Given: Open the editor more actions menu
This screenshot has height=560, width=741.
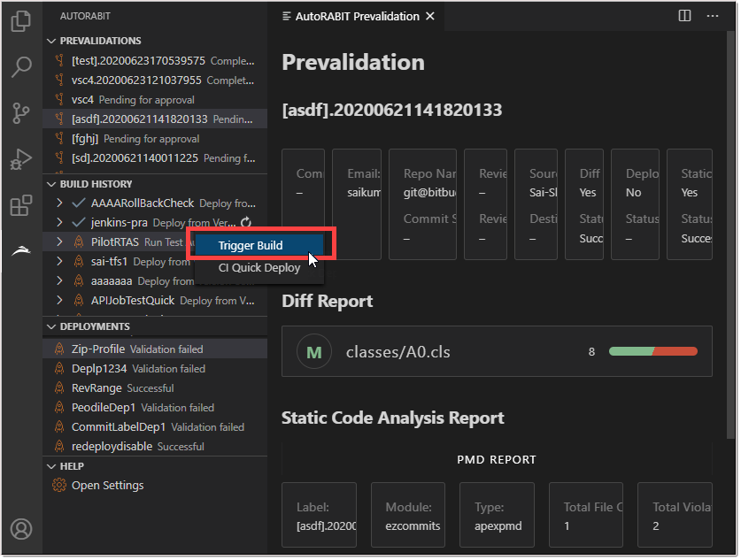Looking at the screenshot, I should [x=713, y=15].
